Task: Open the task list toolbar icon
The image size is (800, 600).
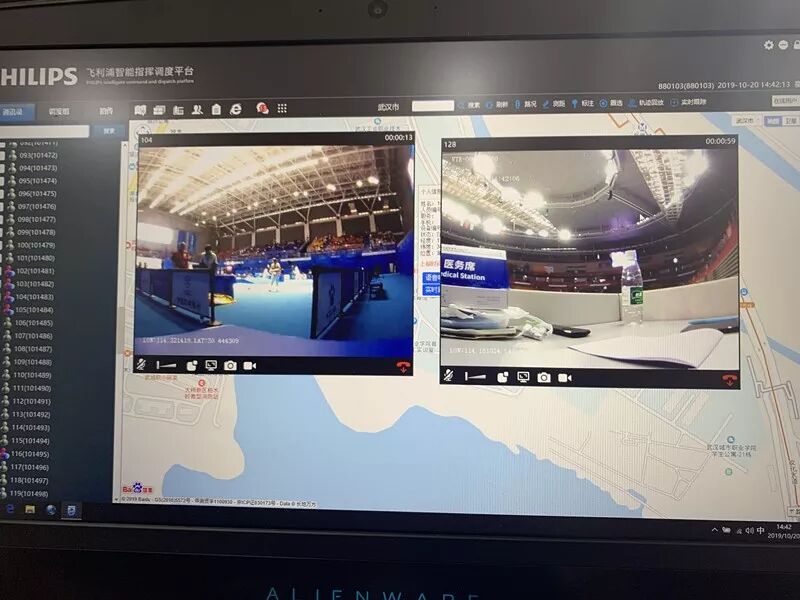Action: (x=178, y=110)
